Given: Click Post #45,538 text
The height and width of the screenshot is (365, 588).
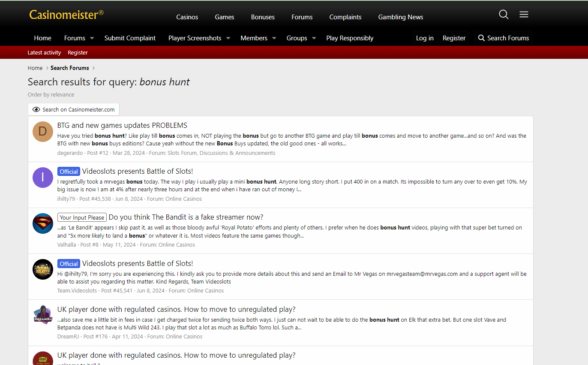Looking at the screenshot, I should click(95, 199).
